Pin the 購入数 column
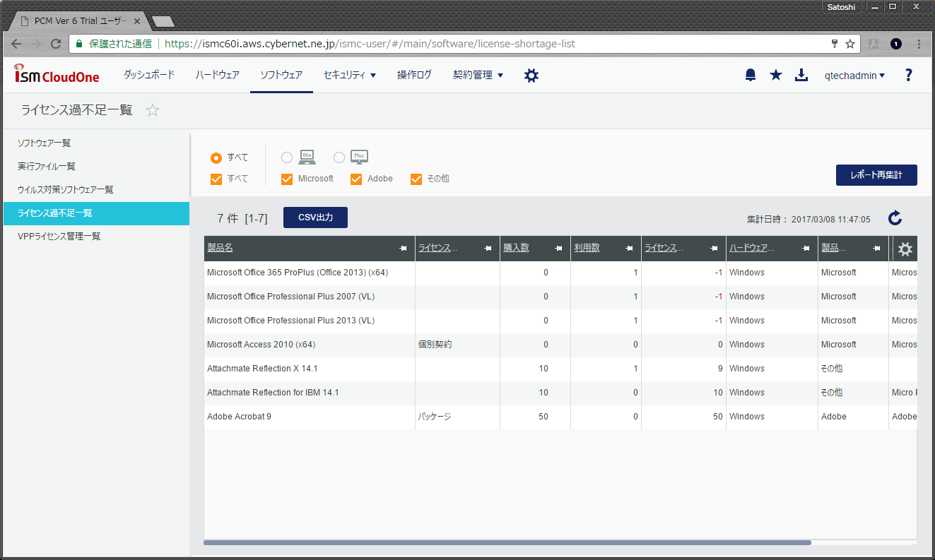Screen dimensions: 935x560 coord(558,249)
